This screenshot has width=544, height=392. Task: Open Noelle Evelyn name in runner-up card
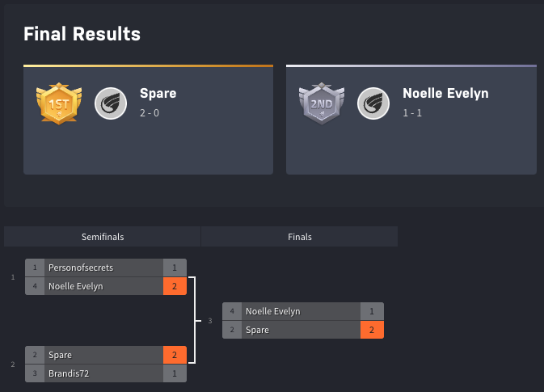(x=445, y=93)
